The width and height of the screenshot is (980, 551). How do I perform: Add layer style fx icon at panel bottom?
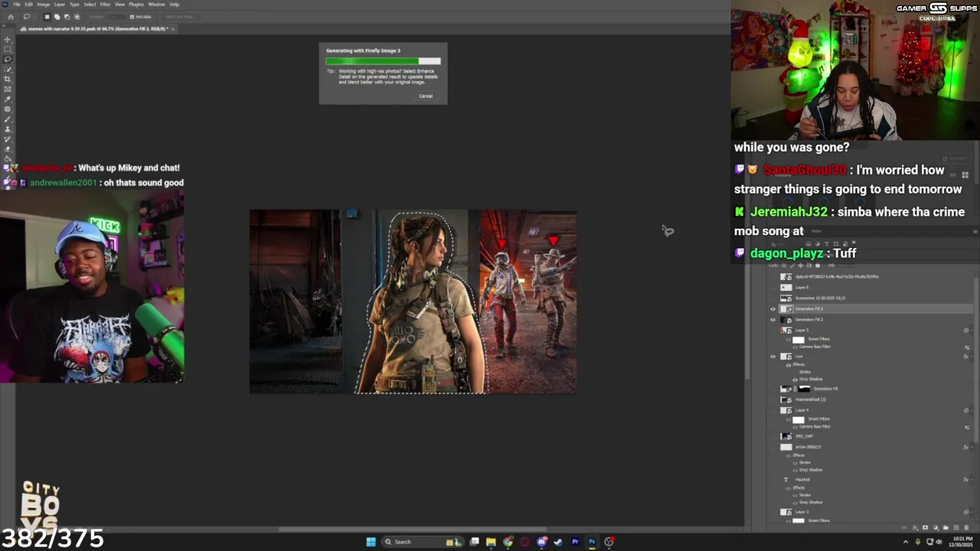(915, 527)
